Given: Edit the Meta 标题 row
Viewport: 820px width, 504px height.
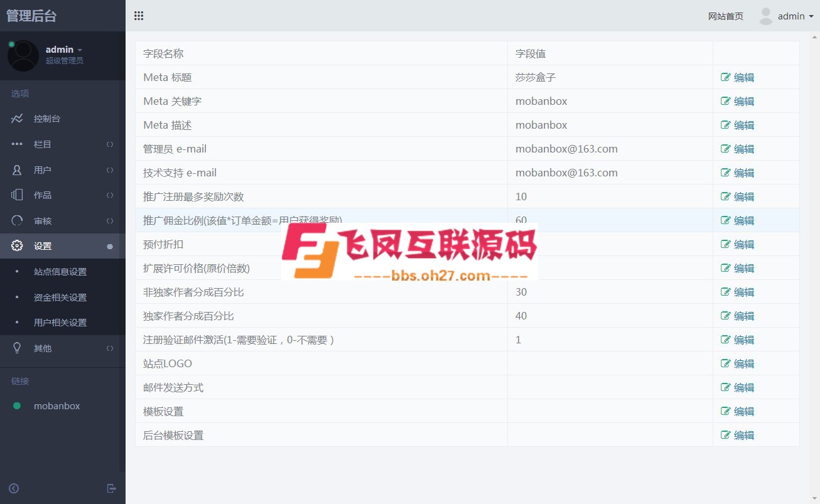Looking at the screenshot, I should (x=738, y=77).
